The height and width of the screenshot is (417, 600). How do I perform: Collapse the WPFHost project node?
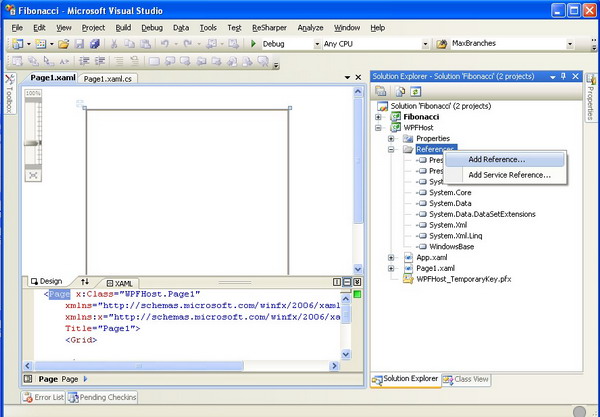click(378, 128)
